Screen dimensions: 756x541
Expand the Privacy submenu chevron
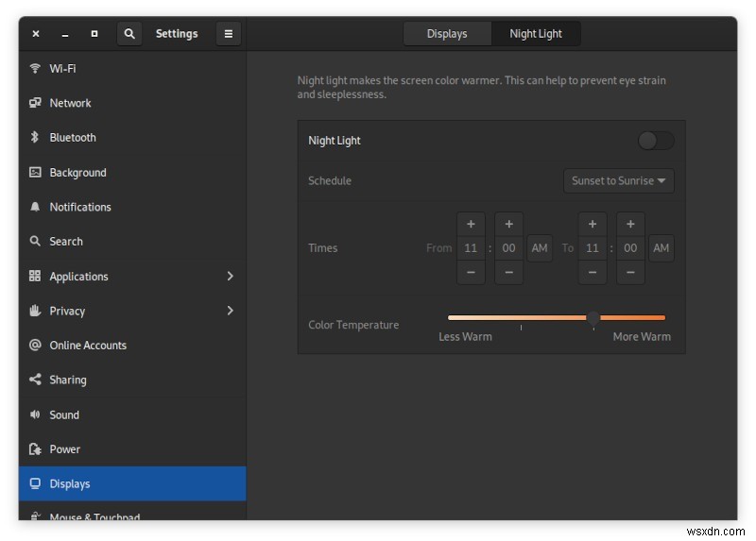pos(230,311)
